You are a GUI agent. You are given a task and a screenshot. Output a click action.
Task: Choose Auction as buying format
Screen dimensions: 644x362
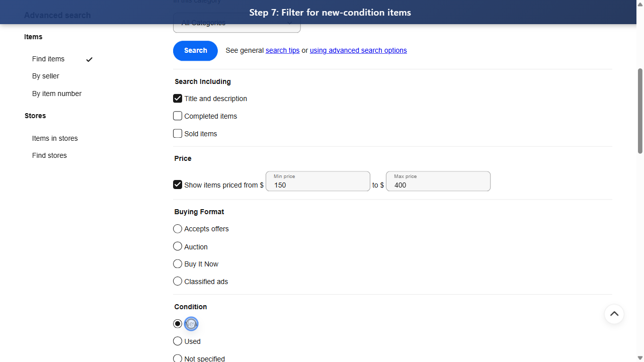click(x=177, y=246)
